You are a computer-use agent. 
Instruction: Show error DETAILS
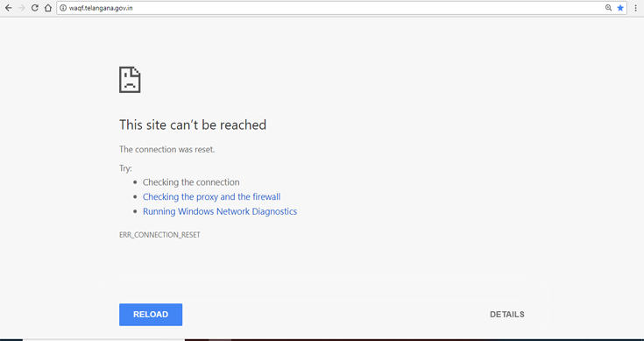tap(506, 315)
